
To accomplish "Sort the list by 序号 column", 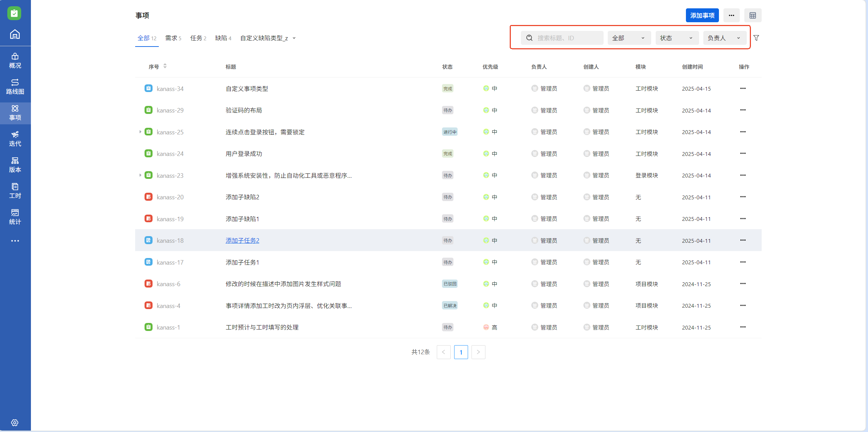I will click(165, 66).
